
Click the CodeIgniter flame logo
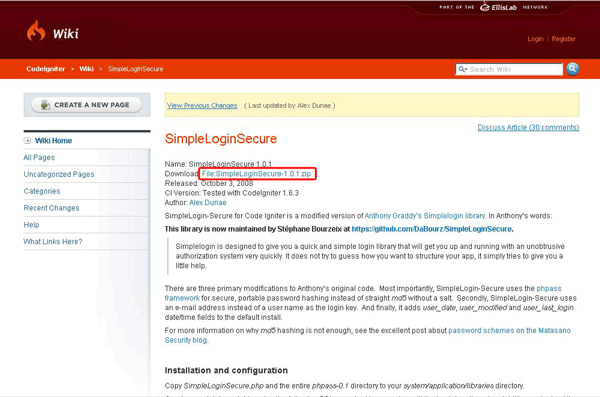pyautogui.click(x=36, y=31)
